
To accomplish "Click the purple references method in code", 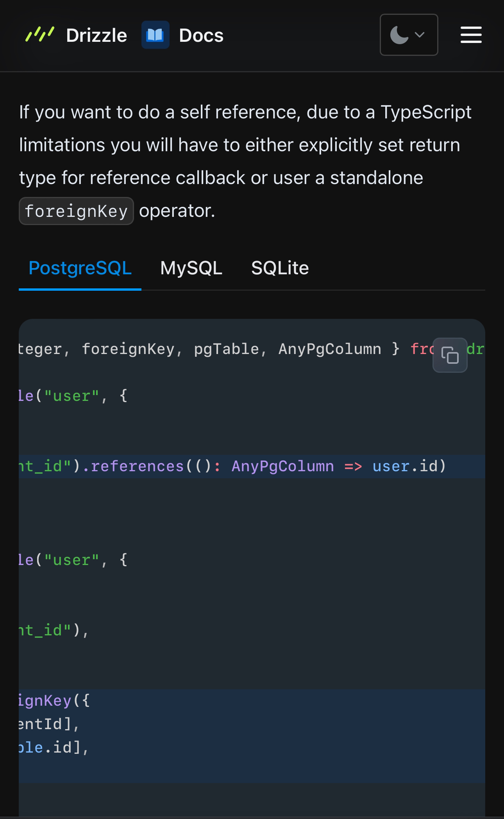I will 137,467.
